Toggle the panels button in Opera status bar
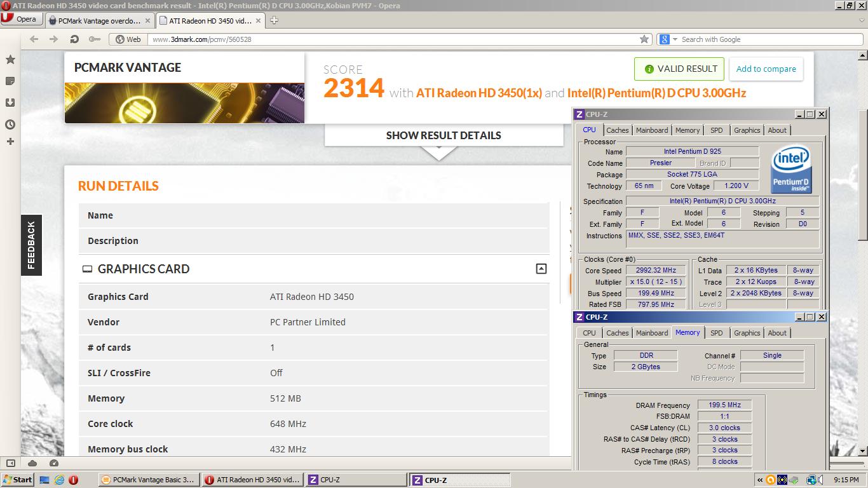 tap(11, 463)
